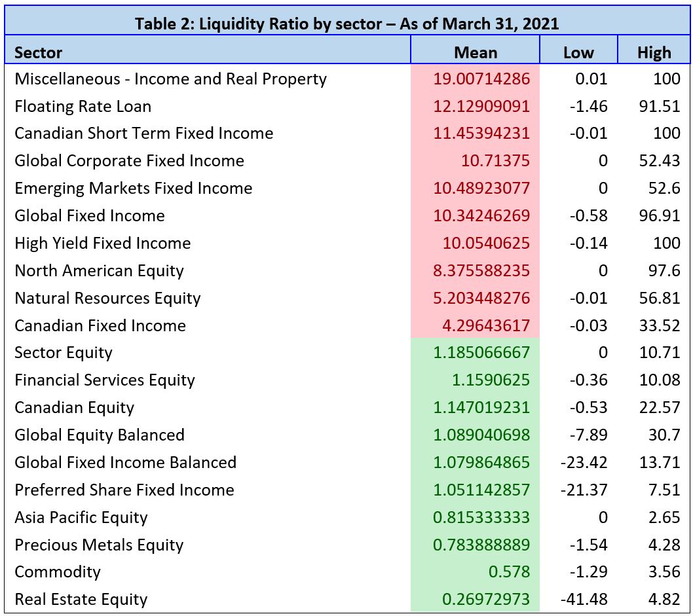Click the 'High' column header
The image size is (693, 616).
point(654,52)
